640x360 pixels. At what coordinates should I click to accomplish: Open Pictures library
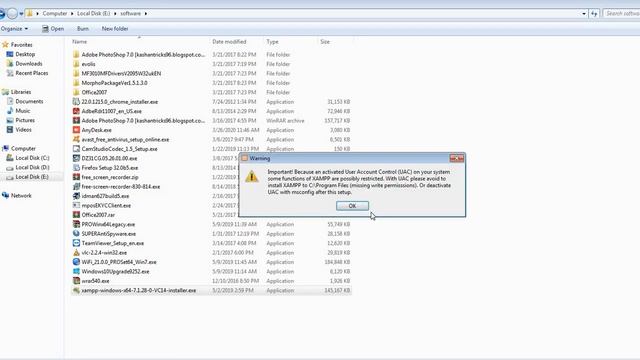25,120
